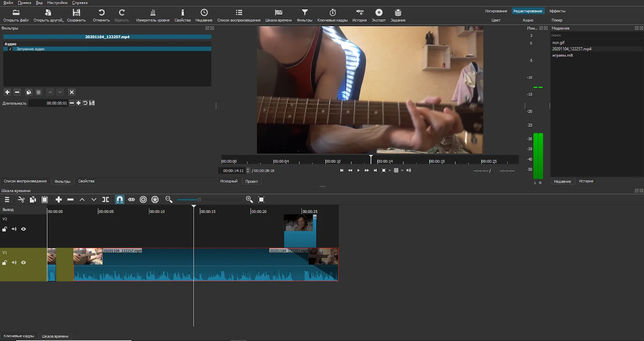Uncheck the Затухание аудио filter checkbox

[x=10, y=49]
